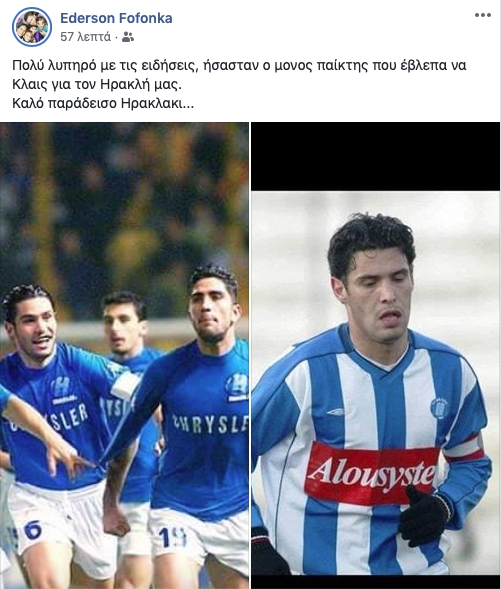Click the black glove in the right photo
The width and height of the screenshot is (501, 589).
(424, 515)
